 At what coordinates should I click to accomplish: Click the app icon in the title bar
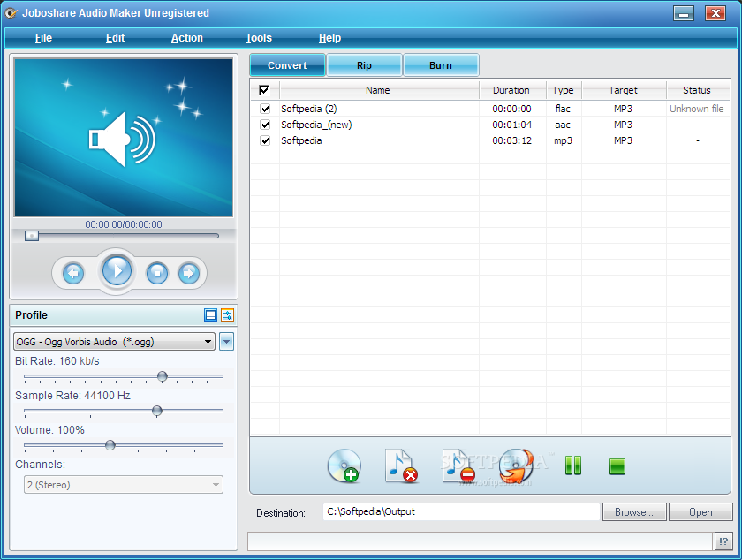coord(11,13)
